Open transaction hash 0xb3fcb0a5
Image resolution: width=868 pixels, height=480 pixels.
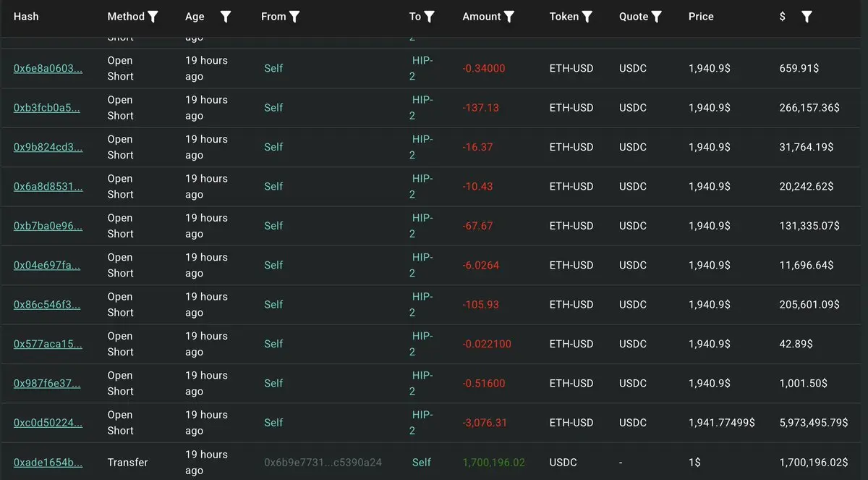[47, 108]
